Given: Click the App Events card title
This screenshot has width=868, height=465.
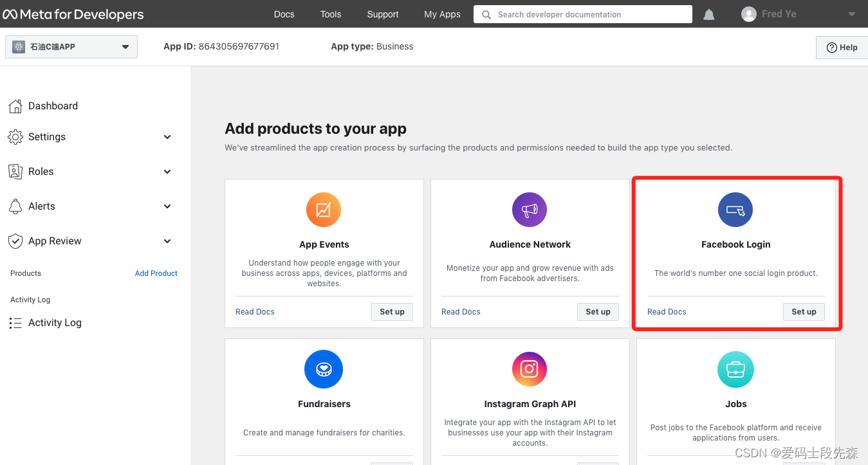Looking at the screenshot, I should coord(324,244).
